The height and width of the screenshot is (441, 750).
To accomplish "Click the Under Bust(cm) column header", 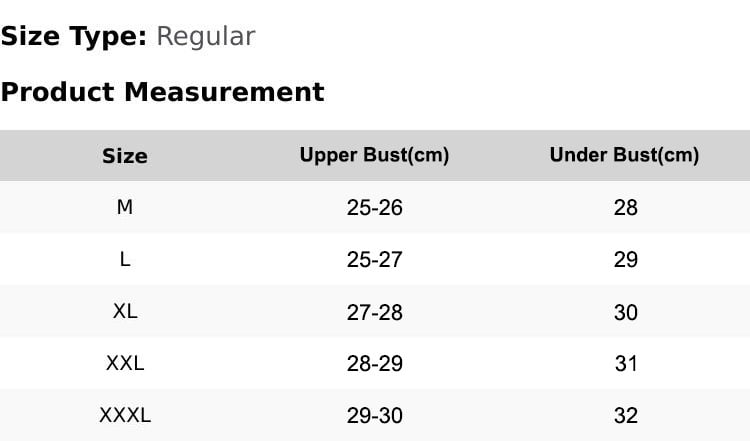I will point(624,155).
